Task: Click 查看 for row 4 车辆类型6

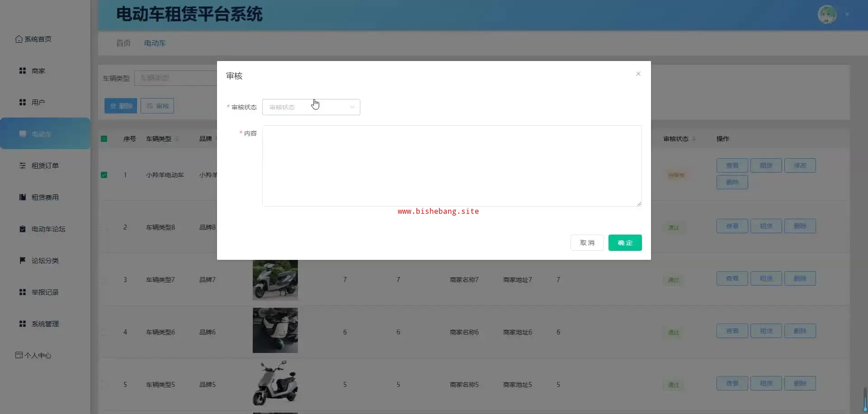Action: point(732,331)
